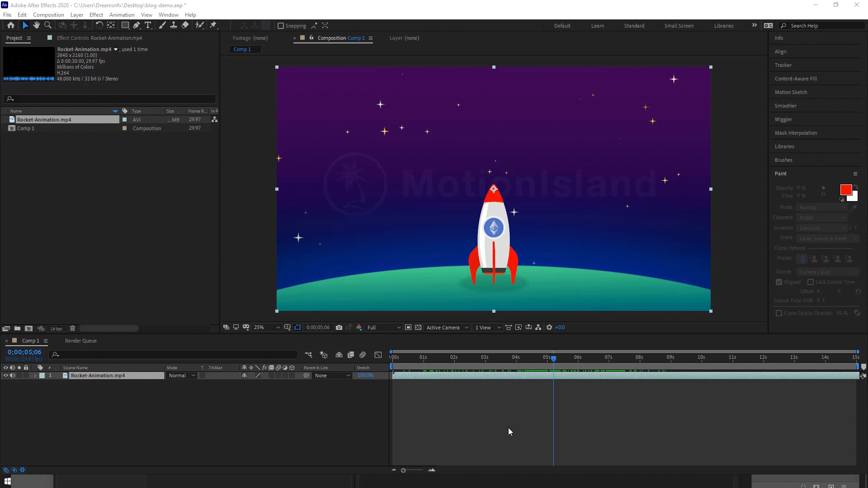Delete selected item with trash icon
The height and width of the screenshot is (488, 868).
[x=72, y=328]
